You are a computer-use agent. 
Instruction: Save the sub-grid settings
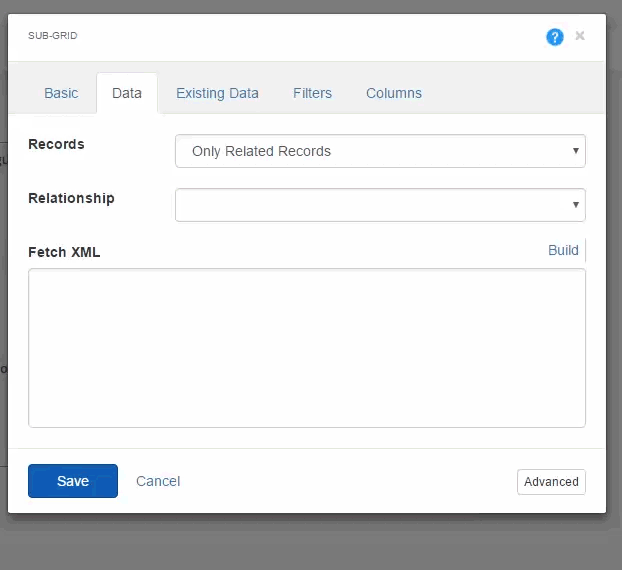73,481
